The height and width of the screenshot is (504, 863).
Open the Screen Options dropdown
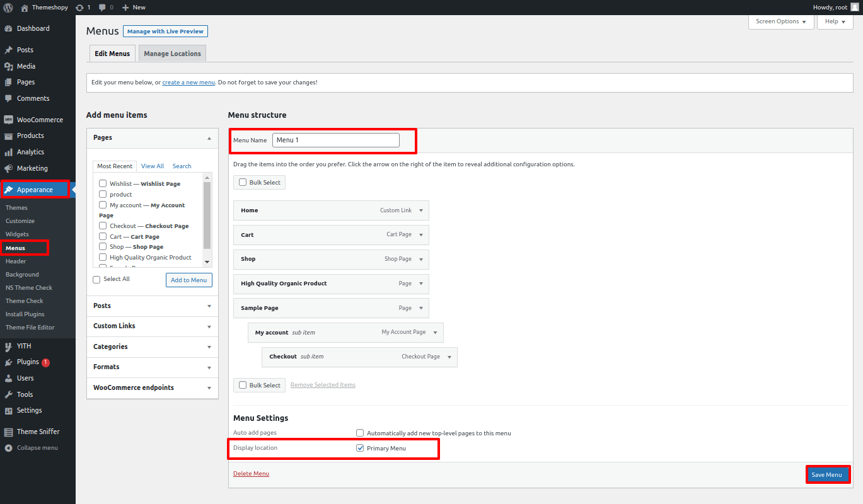(x=781, y=21)
